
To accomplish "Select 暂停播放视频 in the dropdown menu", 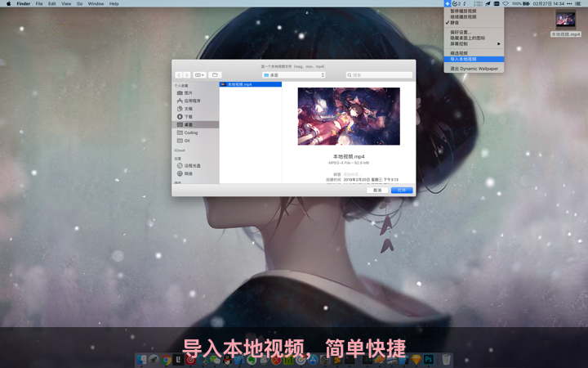I will [474, 11].
